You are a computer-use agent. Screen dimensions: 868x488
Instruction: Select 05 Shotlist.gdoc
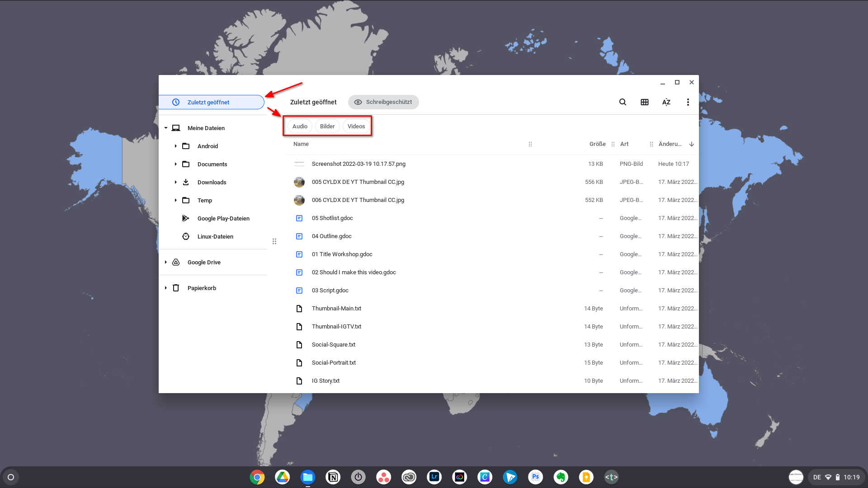[x=492, y=218]
